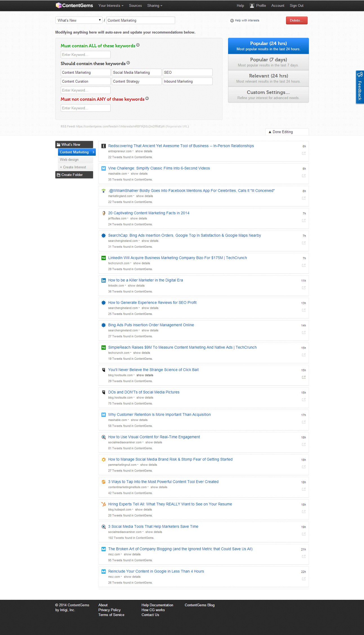This screenshot has height=635, width=364.
Task: Click share icon for Vine Challenge article
Action: pyautogui.click(x=304, y=176)
